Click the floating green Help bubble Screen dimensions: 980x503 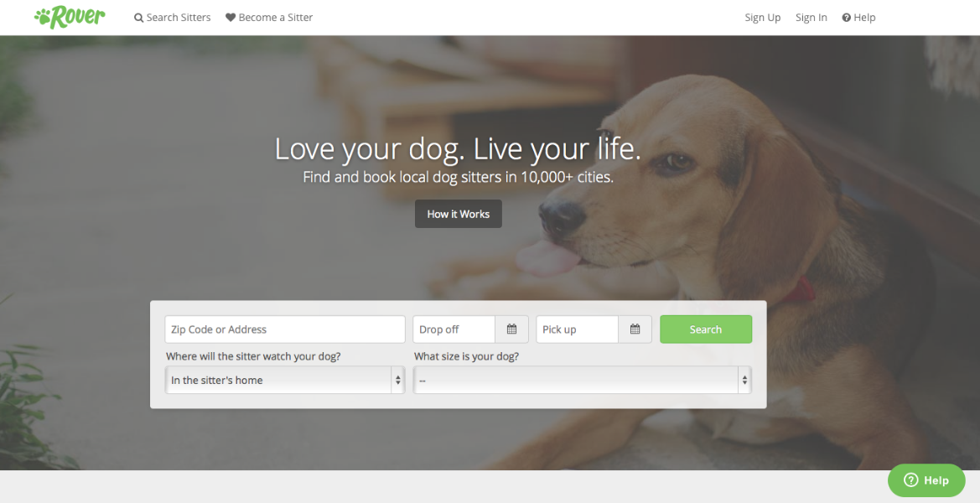click(926, 480)
